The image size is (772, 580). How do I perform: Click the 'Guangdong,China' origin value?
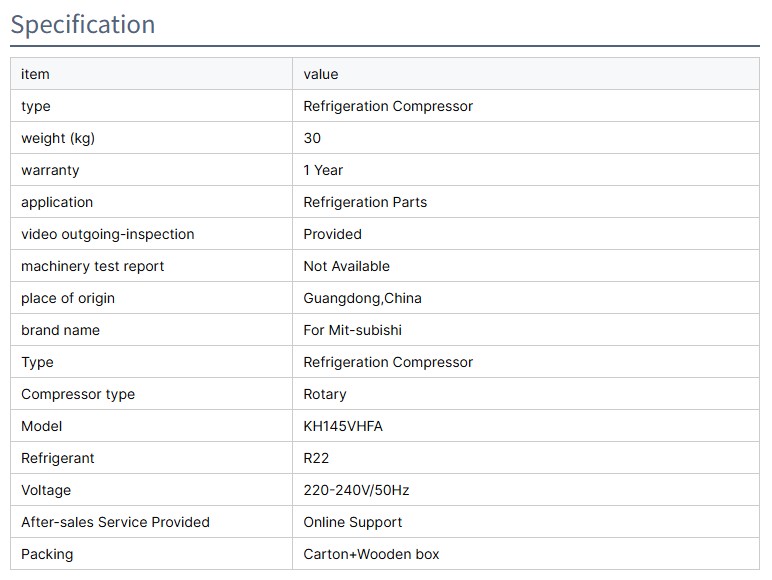(362, 298)
